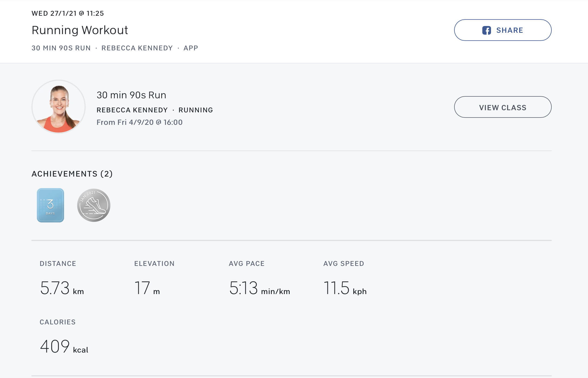Image resolution: width=588 pixels, height=378 pixels.
Task: Open the VIEW CLASS button
Action: [503, 107]
